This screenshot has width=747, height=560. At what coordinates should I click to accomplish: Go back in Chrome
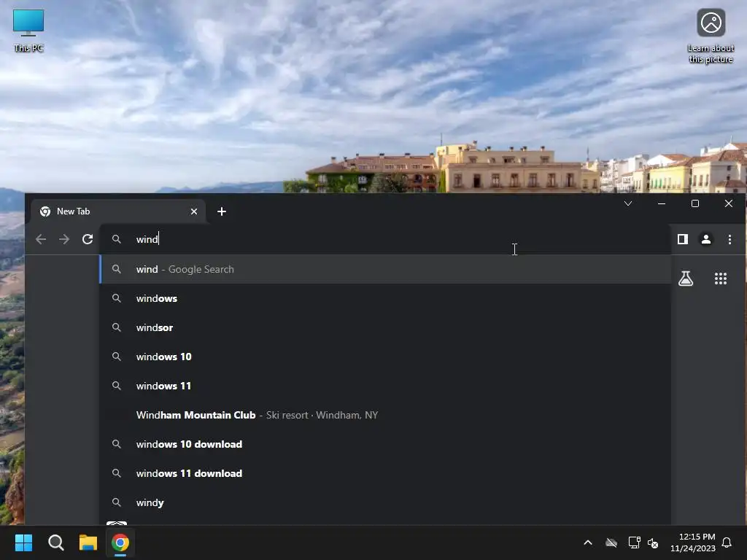[x=41, y=239]
